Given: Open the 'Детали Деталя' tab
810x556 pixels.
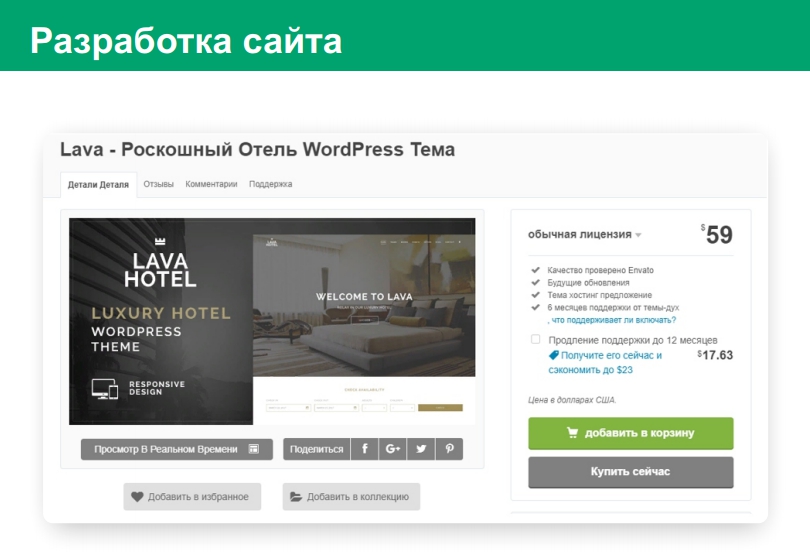Looking at the screenshot, I should click(x=98, y=185).
